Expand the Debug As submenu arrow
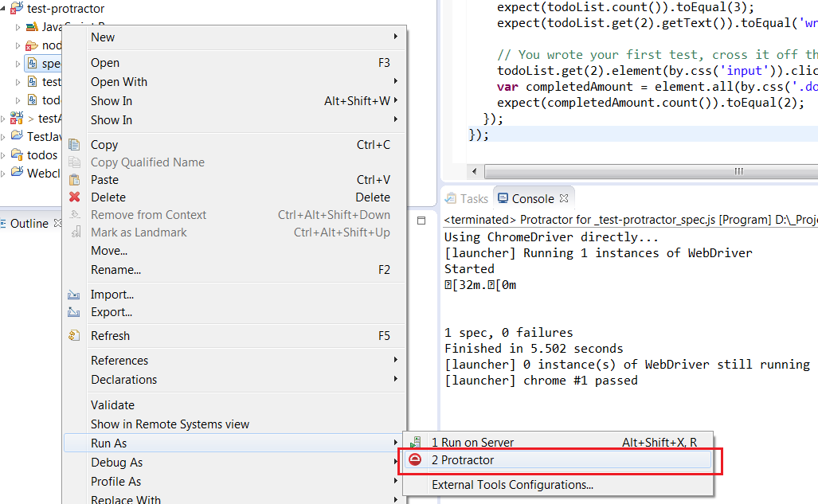The height and width of the screenshot is (504, 818). coord(396,463)
